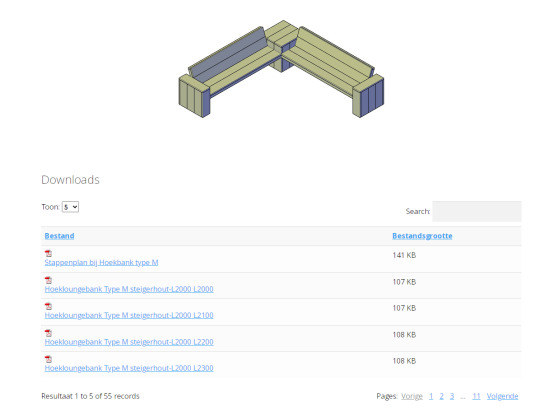This screenshot has width=540, height=410.
Task: Open Stappenplan bij Hoekbank type M
Action: 101,262
